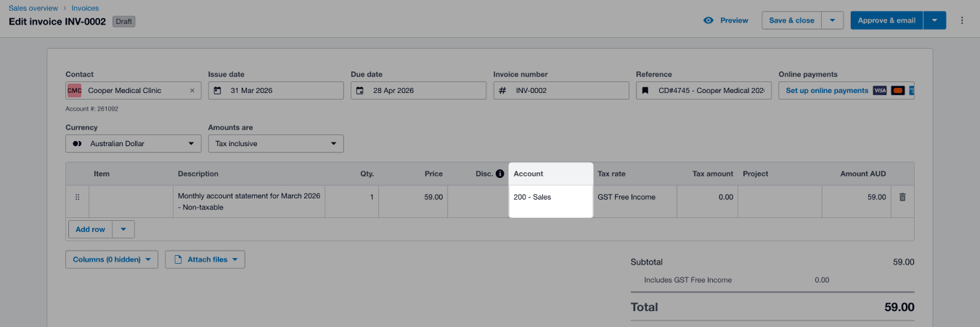Image resolution: width=980 pixels, height=327 pixels.
Task: Click the Draft status badge
Action: [123, 21]
